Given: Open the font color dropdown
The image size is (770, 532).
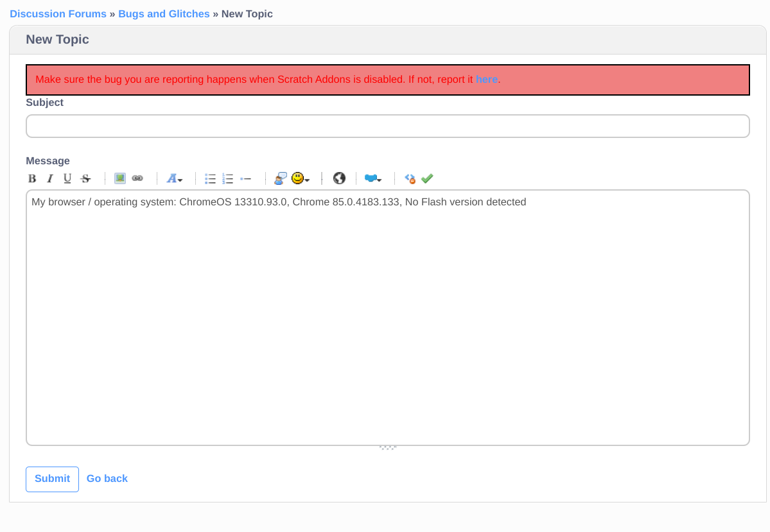Looking at the screenshot, I should 174,178.
